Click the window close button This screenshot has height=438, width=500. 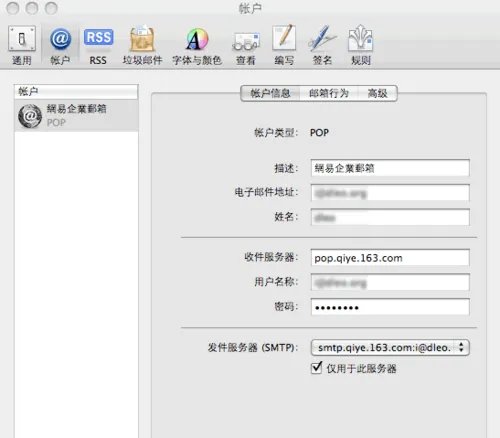(x=13, y=8)
